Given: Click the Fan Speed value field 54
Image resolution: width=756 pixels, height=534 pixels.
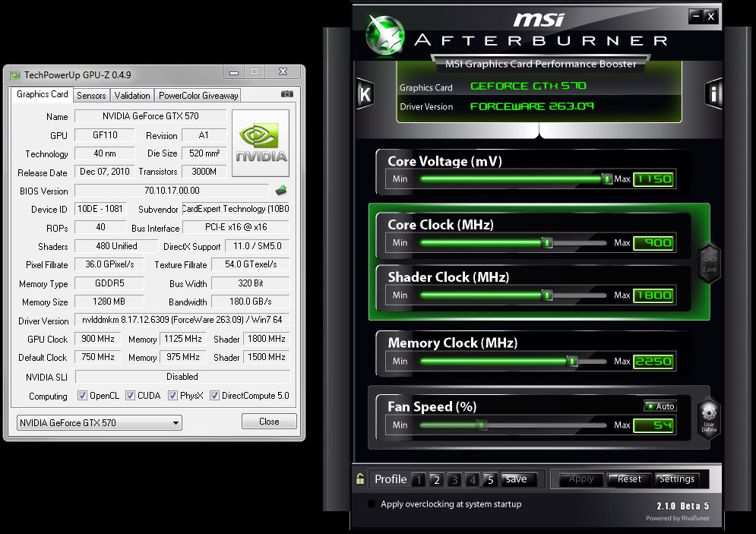Looking at the screenshot, I should pos(653,425).
